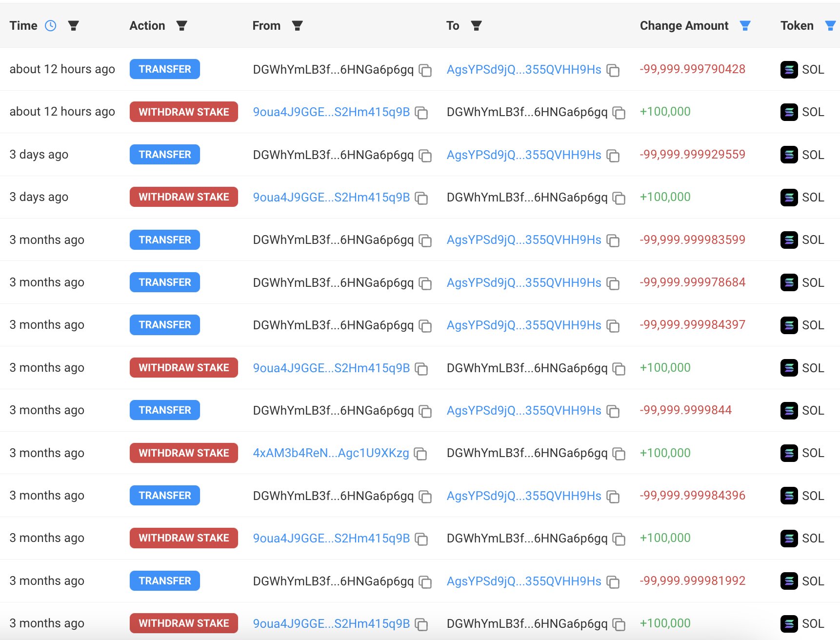The height and width of the screenshot is (640, 840).
Task: Open 9oua4J9GGE address in 3-days-ago row
Action: [x=331, y=198]
